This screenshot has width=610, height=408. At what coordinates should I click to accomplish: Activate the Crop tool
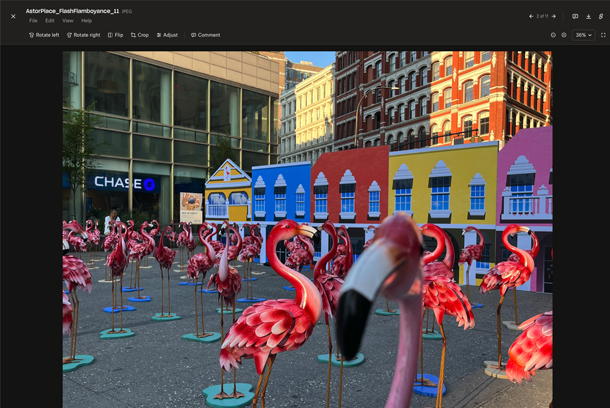coord(140,35)
